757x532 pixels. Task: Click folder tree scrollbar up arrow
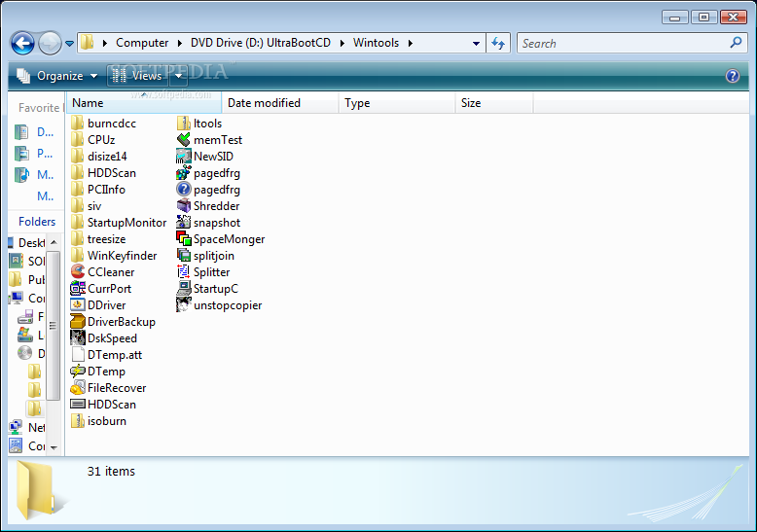(54, 242)
